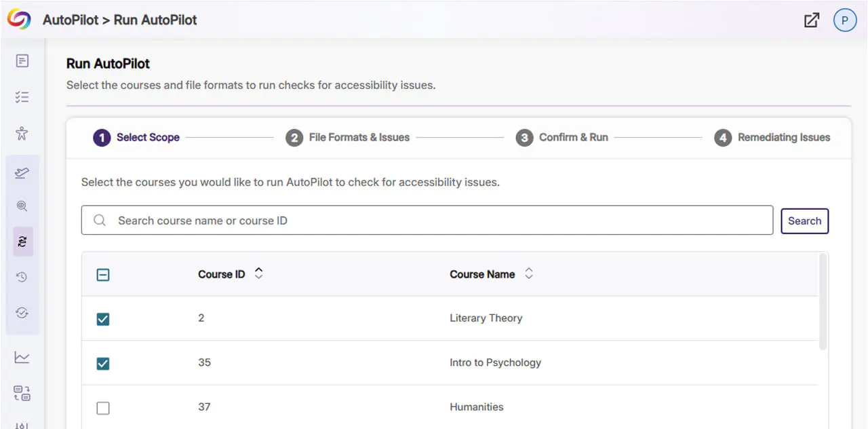Check the Humanities course checkbox
Viewport: 868px width, 429px height.
click(x=103, y=408)
